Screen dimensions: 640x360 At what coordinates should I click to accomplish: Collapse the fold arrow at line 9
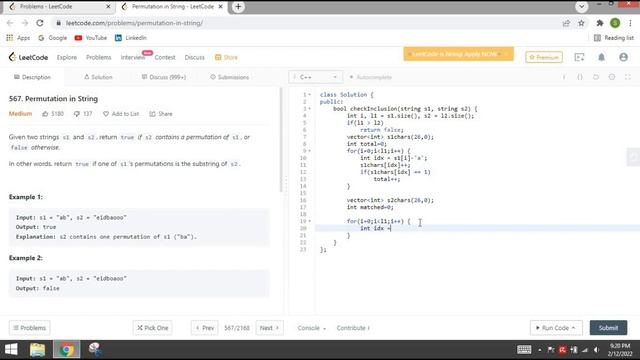pos(309,151)
